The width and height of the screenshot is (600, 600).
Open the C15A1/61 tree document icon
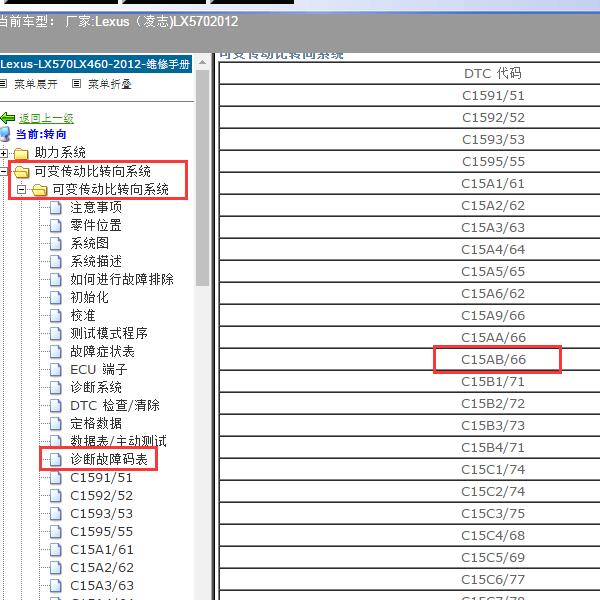click(x=56, y=549)
